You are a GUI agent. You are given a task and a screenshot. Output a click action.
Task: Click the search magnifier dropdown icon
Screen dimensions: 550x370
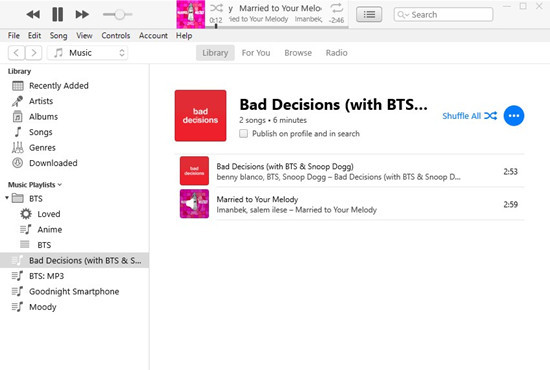403,15
